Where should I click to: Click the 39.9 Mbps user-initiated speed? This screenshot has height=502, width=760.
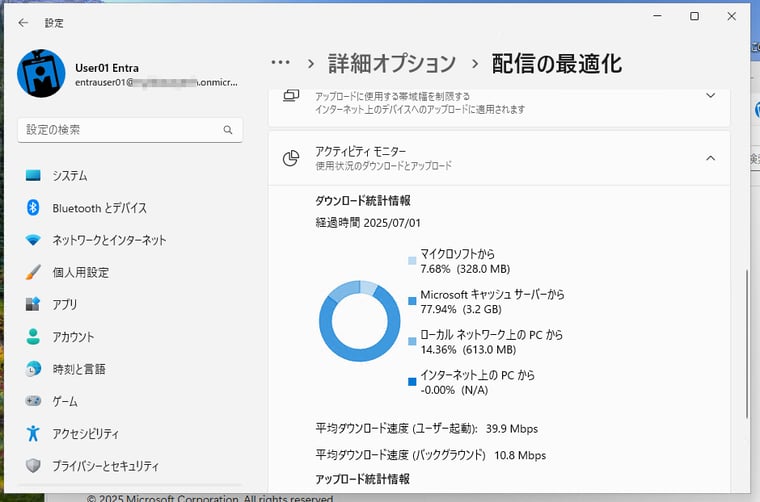click(x=512, y=429)
